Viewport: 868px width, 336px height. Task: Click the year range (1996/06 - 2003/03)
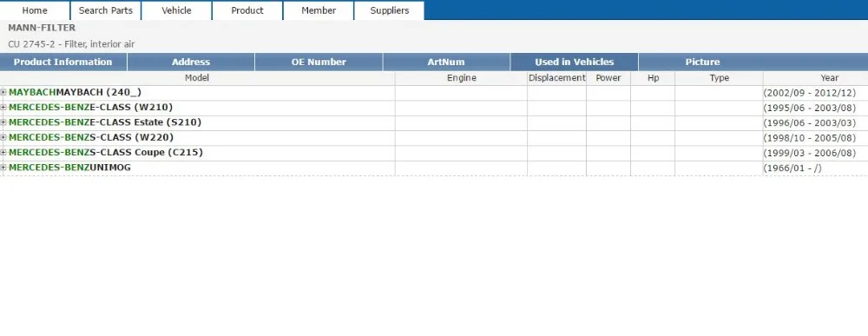coord(809,123)
